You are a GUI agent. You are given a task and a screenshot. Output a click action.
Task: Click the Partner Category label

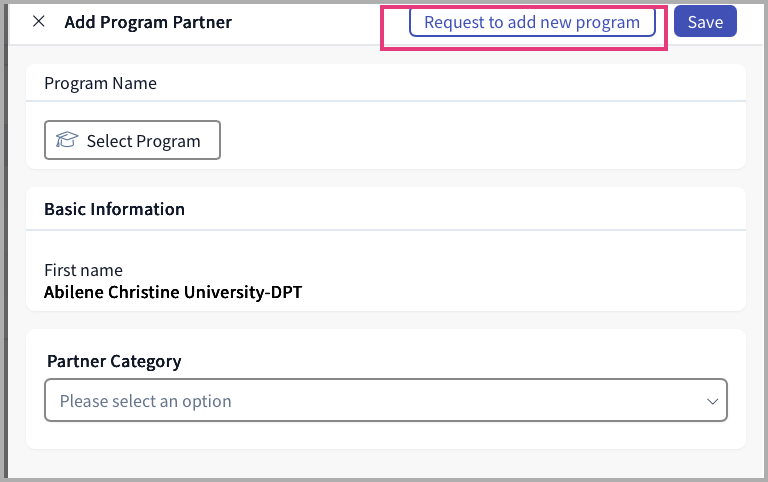point(114,361)
